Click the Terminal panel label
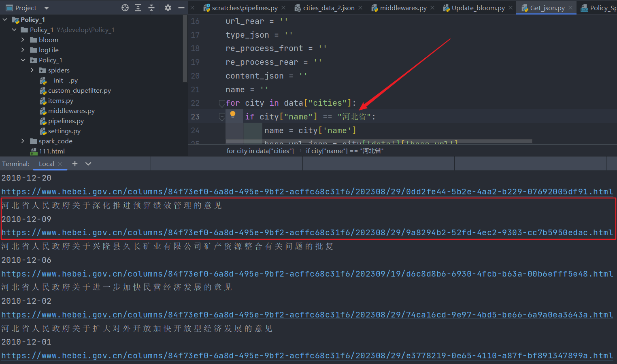The image size is (617, 364). (x=16, y=164)
